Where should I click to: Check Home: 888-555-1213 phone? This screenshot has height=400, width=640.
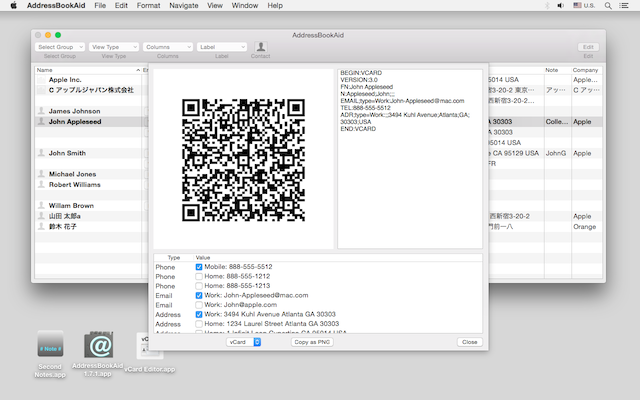pos(199,286)
